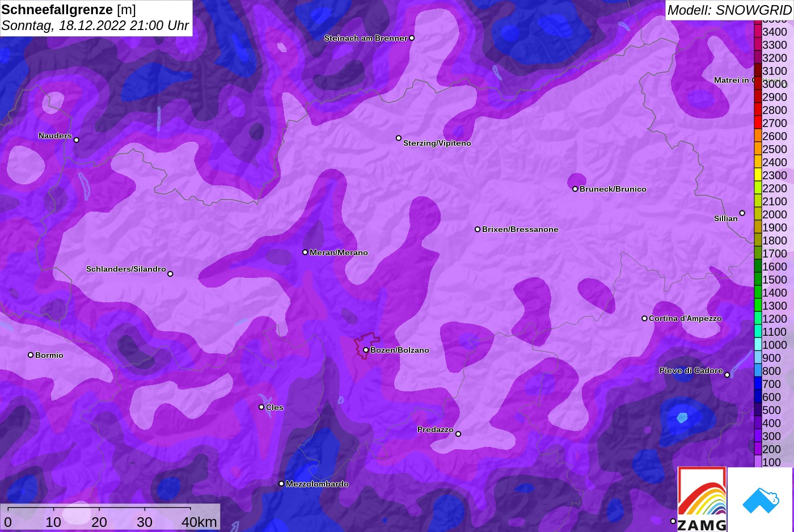
Task: Select the '2900' legend value
Action: (775, 97)
